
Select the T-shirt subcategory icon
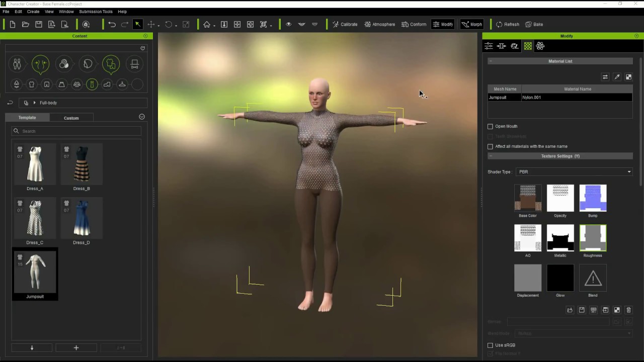pyautogui.click(x=32, y=84)
